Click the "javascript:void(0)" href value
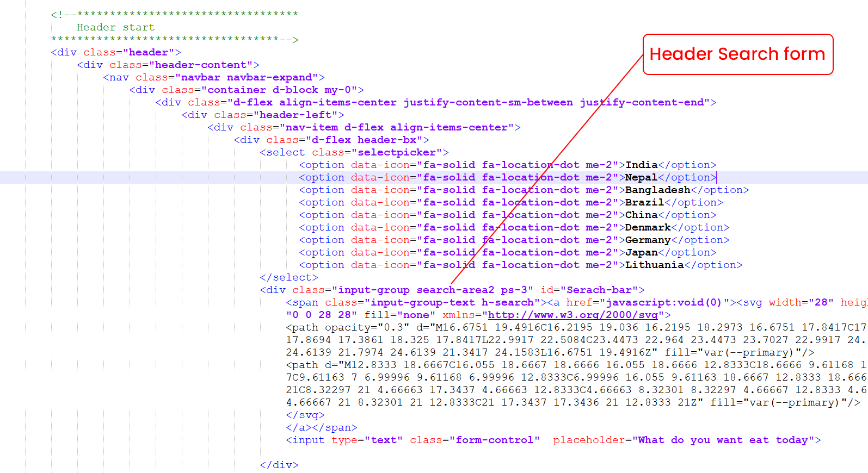The width and height of the screenshot is (868, 473). [663, 302]
